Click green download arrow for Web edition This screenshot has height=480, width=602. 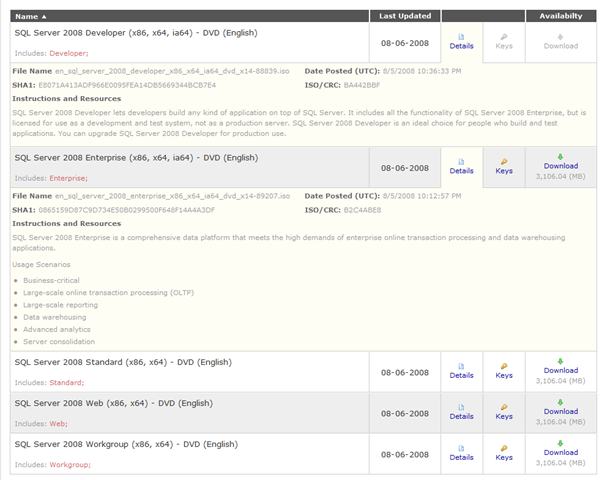[561, 402]
